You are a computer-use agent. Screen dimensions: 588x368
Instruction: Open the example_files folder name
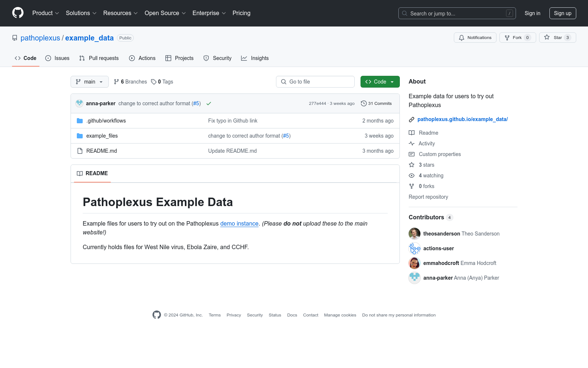point(102,136)
